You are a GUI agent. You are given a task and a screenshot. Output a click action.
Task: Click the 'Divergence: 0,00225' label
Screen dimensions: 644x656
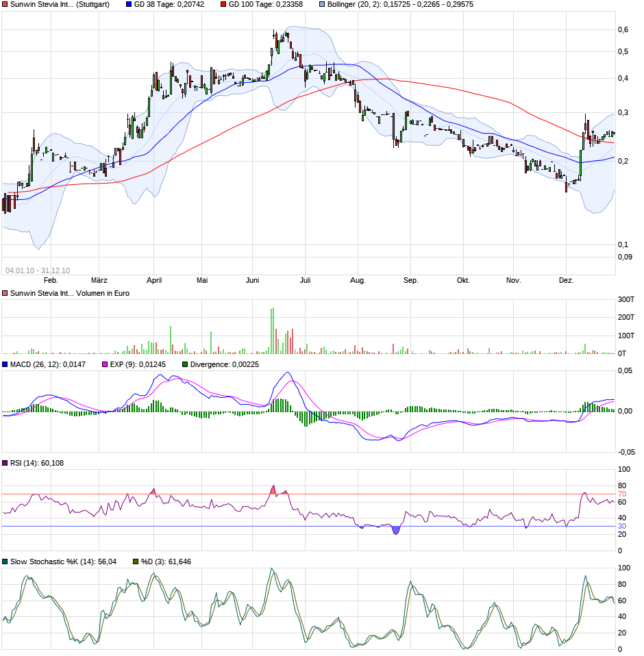coord(224,364)
